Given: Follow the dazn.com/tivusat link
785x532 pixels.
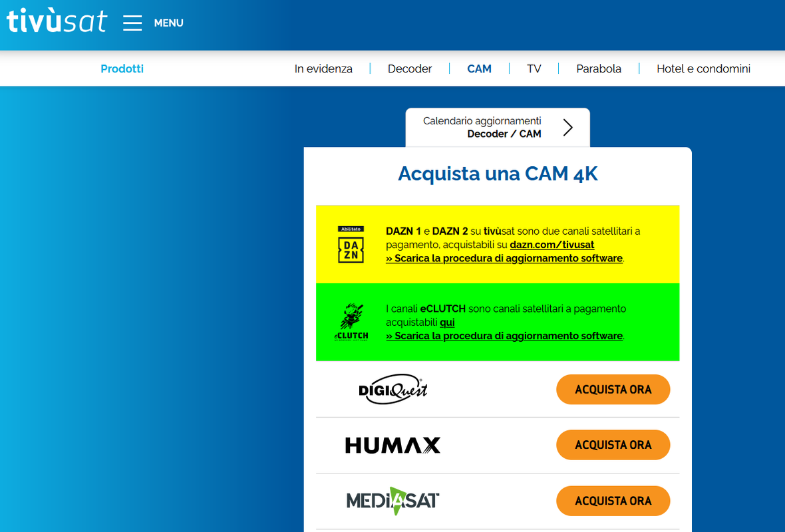Looking at the screenshot, I should click(x=551, y=245).
